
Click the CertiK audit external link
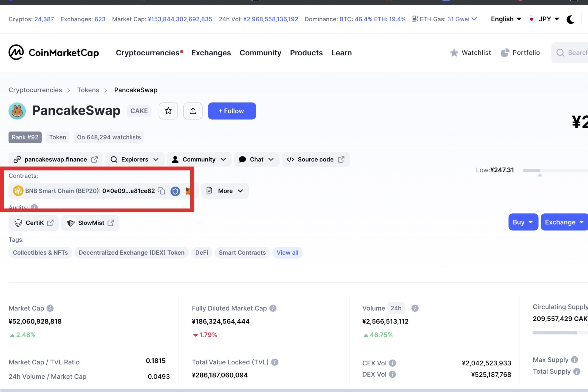34,222
